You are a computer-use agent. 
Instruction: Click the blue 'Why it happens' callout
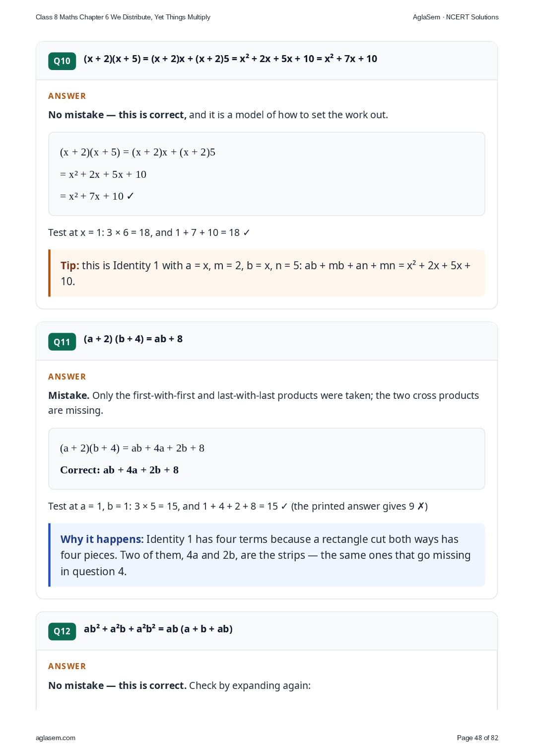pyautogui.click(x=267, y=555)
